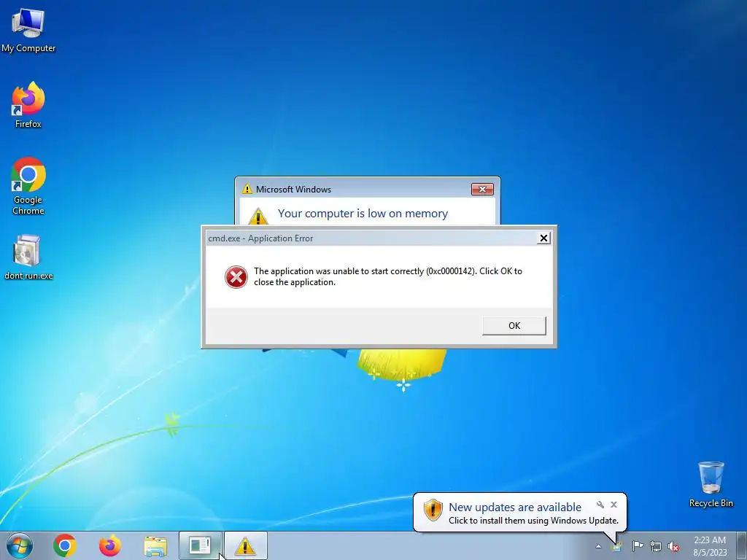The image size is (747, 560).
Task: Click the error message text about 0xc0000142
Action: click(x=388, y=276)
